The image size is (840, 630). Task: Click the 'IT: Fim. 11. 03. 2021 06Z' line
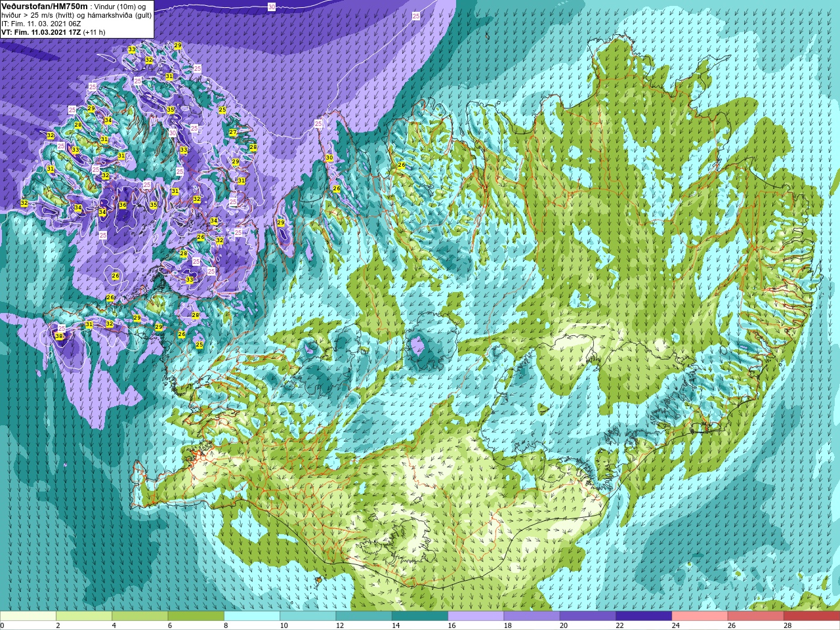(x=41, y=24)
